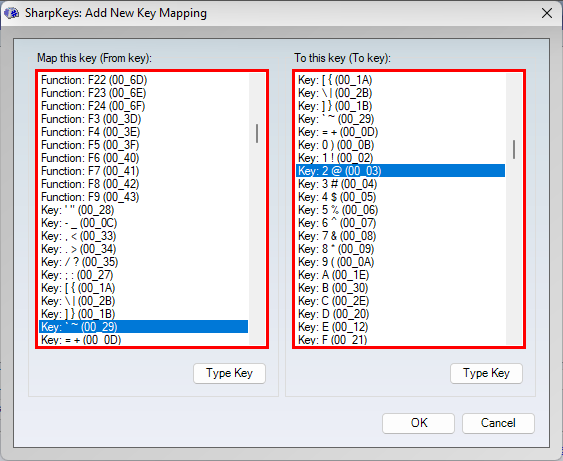The image size is (563, 461).
Task: Select Key: 3 # (00_04) in To list
Action: click(400, 184)
